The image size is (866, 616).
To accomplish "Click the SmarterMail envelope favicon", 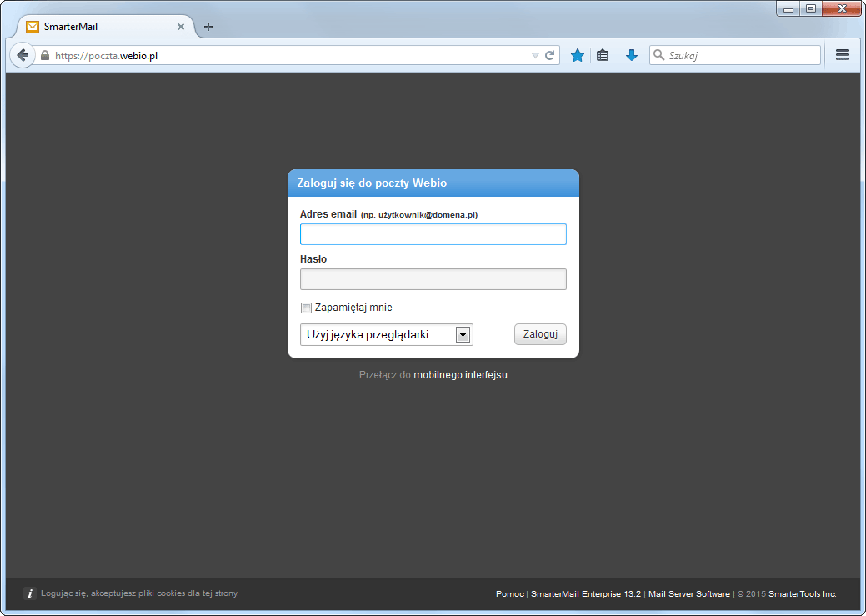I will pyautogui.click(x=33, y=27).
